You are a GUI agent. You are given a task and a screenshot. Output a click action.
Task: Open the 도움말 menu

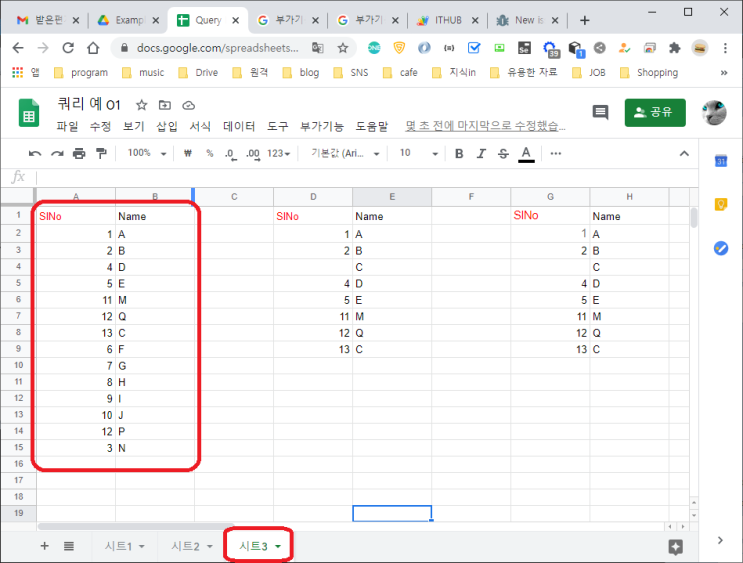tap(372, 127)
